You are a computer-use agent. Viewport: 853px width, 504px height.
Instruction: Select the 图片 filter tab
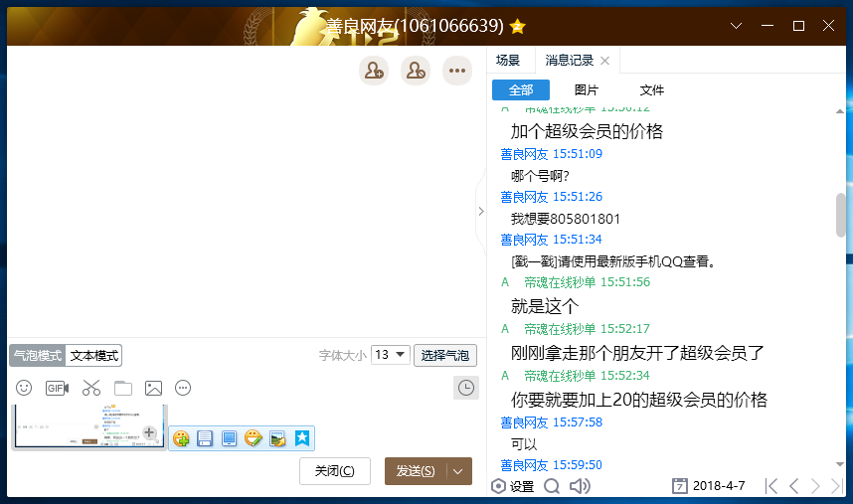[x=587, y=90]
